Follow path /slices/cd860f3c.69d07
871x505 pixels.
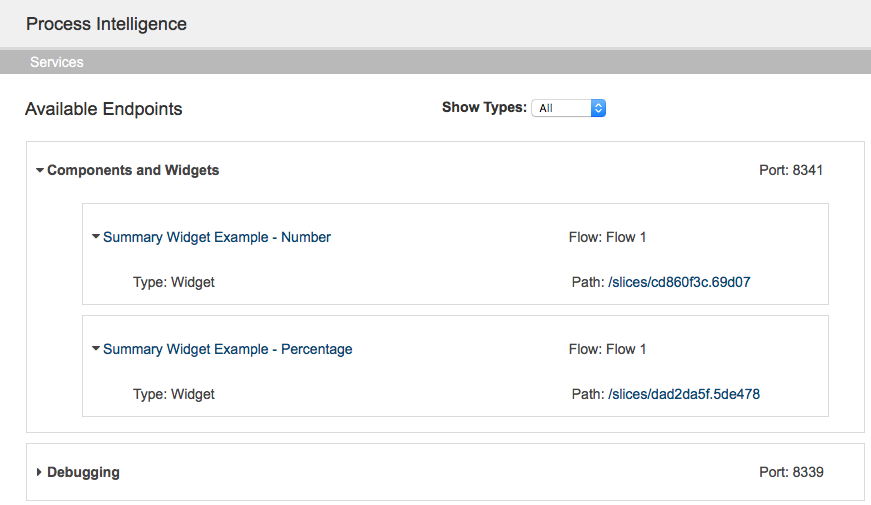679,282
